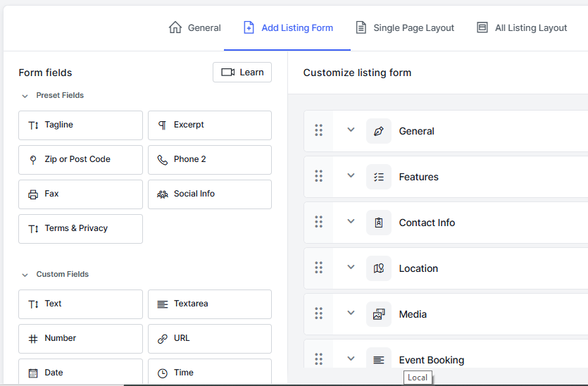Choose the Zip or Post Code field
588x386 pixels.
(x=80, y=160)
